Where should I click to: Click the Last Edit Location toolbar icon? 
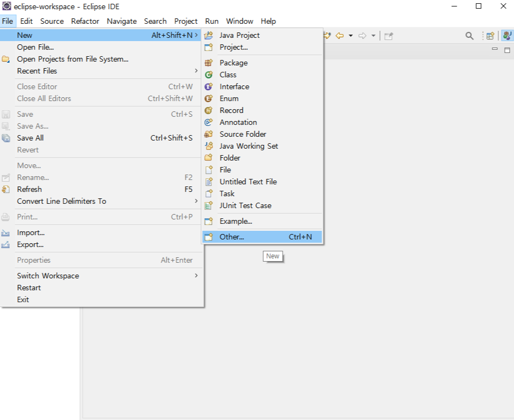click(x=327, y=36)
